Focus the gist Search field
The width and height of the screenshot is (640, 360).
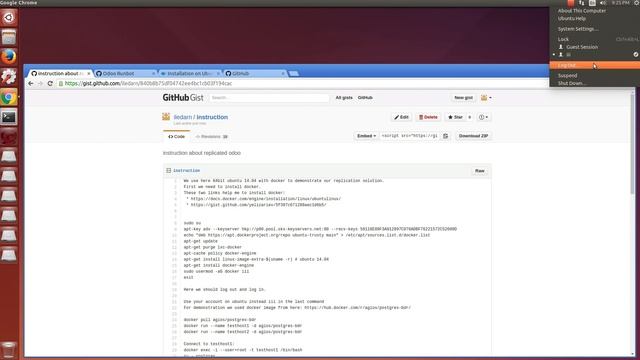coord(269,98)
